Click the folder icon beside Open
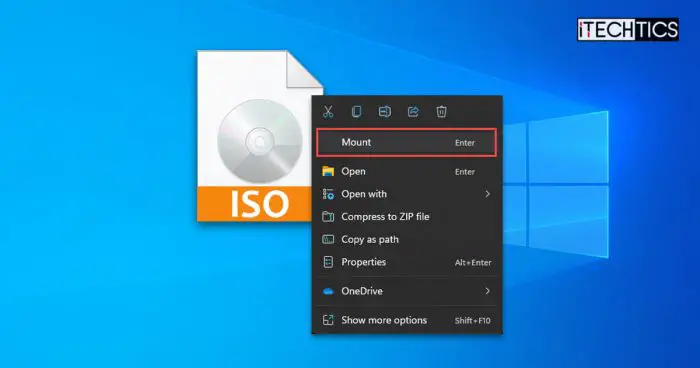 tap(328, 171)
